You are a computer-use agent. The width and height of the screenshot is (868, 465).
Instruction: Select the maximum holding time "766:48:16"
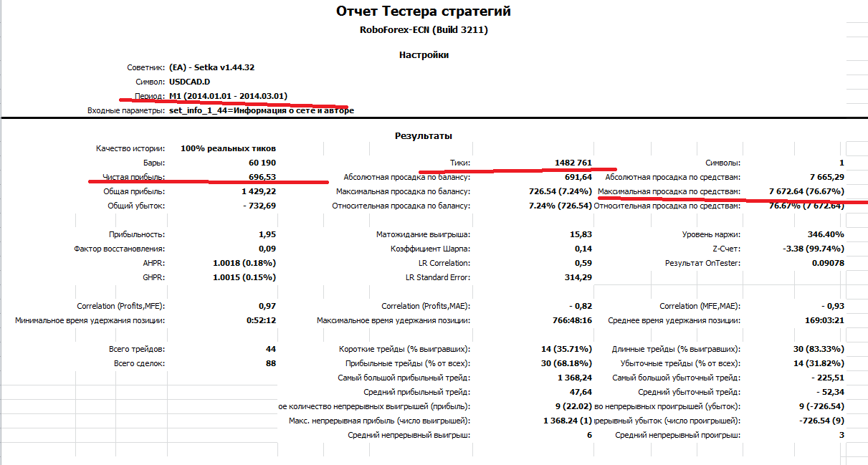573,320
